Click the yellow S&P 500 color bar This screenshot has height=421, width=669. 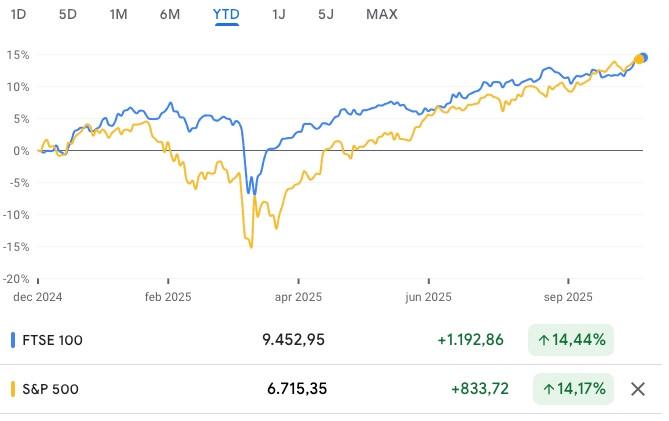pyautogui.click(x=12, y=388)
